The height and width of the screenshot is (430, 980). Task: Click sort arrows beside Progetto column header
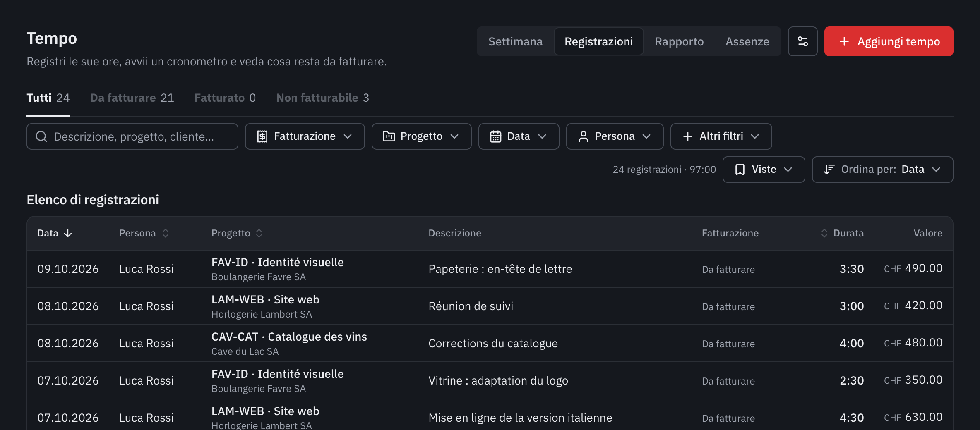click(x=259, y=233)
